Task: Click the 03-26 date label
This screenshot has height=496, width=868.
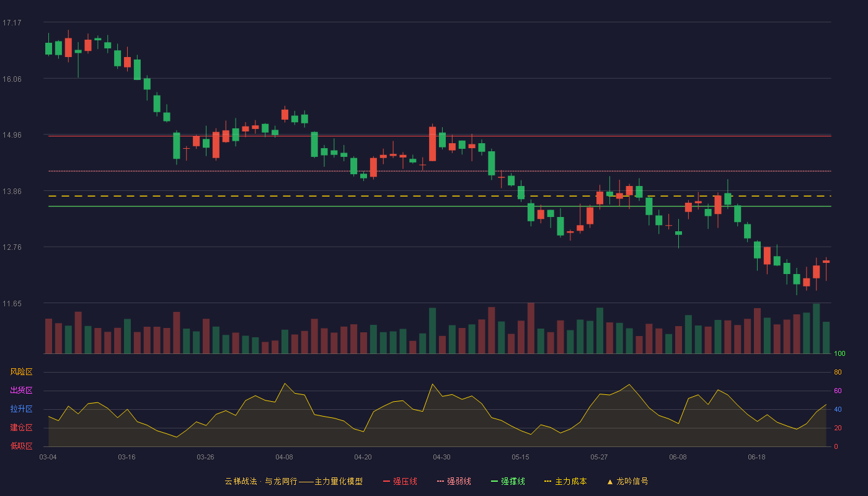Action: tap(205, 457)
